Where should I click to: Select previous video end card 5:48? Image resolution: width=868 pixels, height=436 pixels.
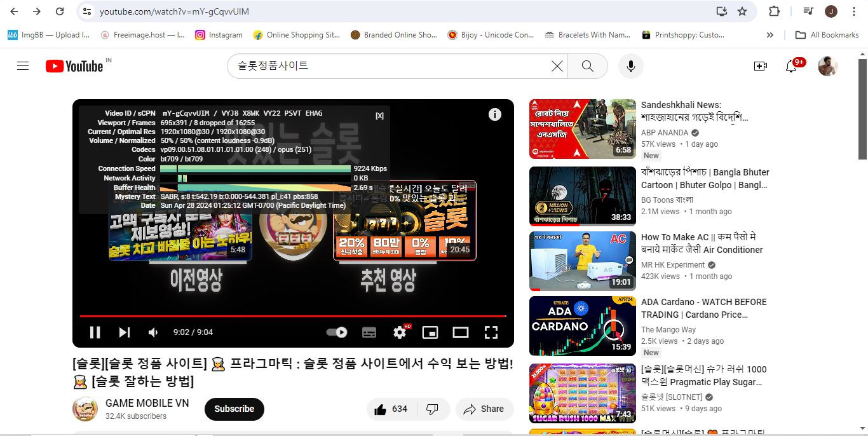click(x=180, y=219)
